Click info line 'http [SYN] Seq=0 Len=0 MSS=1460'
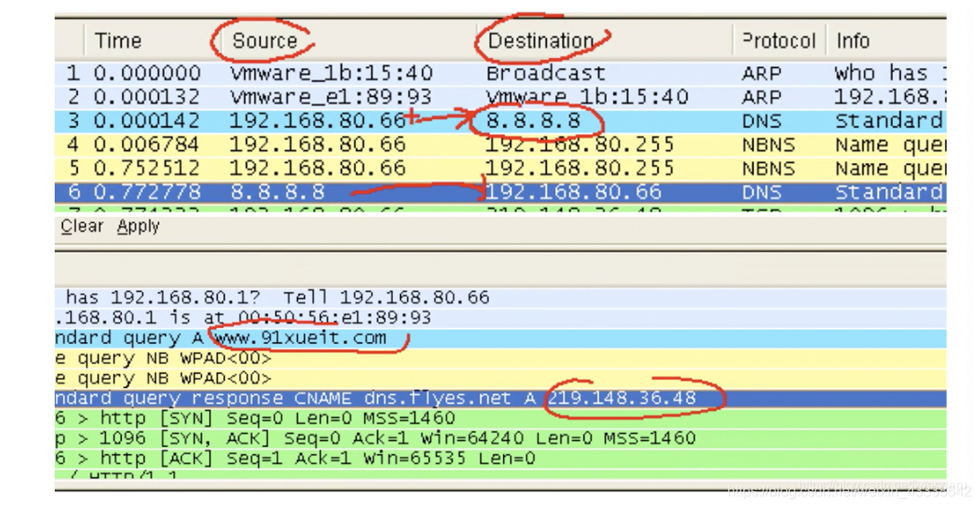This screenshot has height=508, width=980. [278, 418]
